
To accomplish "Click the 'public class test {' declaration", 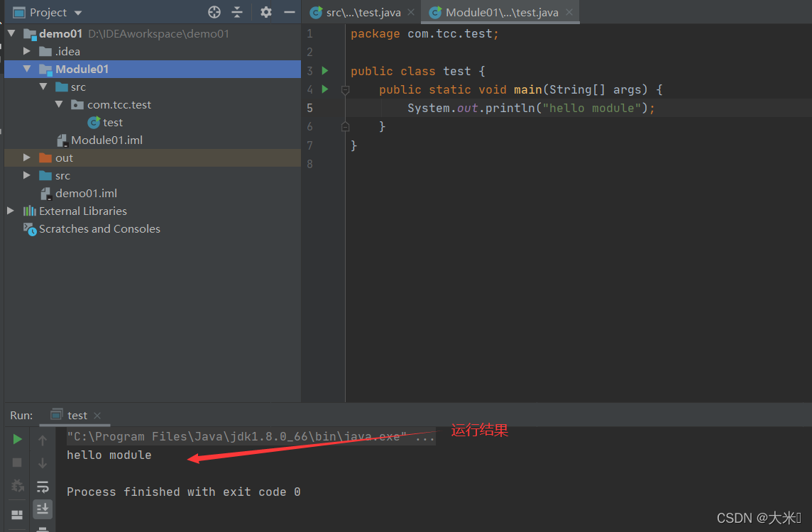I will point(418,71).
